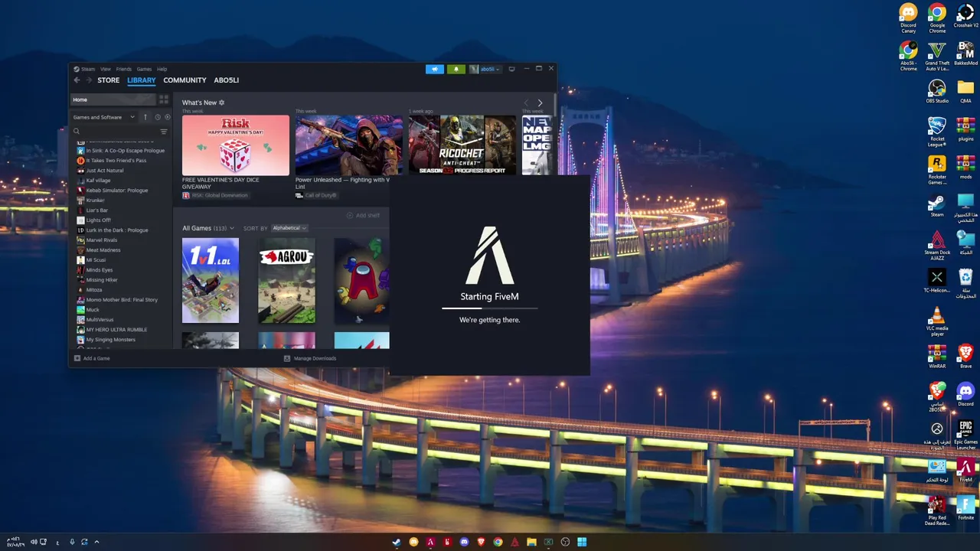Screen dimensions: 980x551
Task: Open the View menu
Action: pos(106,69)
